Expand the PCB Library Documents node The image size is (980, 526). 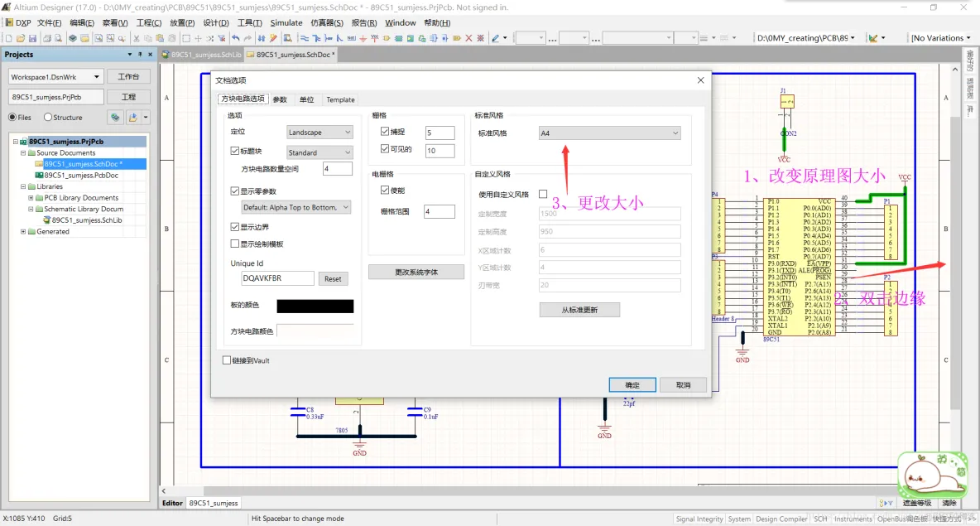pos(31,198)
